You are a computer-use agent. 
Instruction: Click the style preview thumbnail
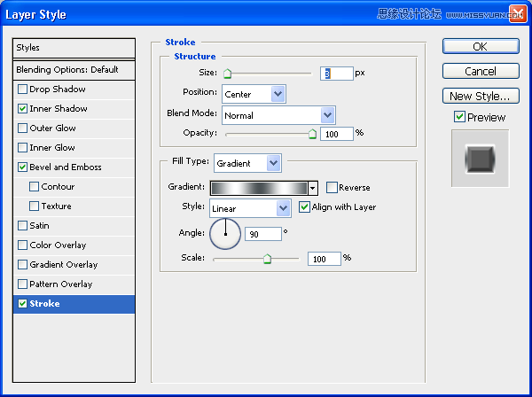tap(480, 159)
